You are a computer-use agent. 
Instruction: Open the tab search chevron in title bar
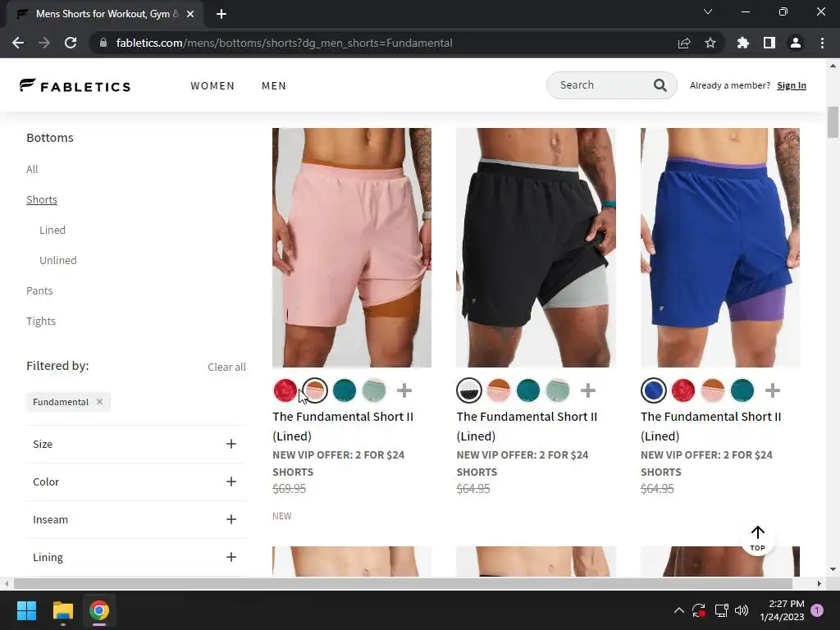click(x=708, y=11)
